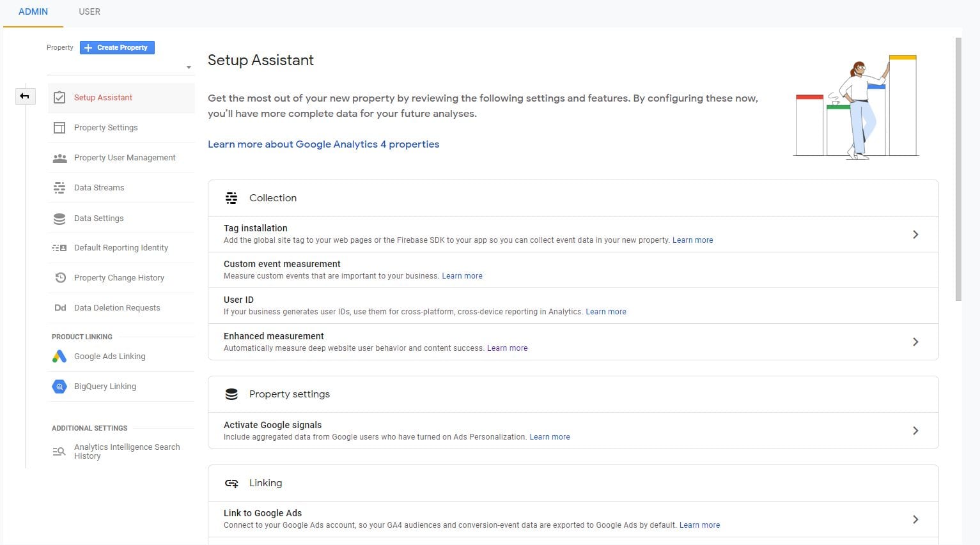Select the Default Reporting Identity icon
The height and width of the screenshot is (545, 980).
click(x=59, y=247)
